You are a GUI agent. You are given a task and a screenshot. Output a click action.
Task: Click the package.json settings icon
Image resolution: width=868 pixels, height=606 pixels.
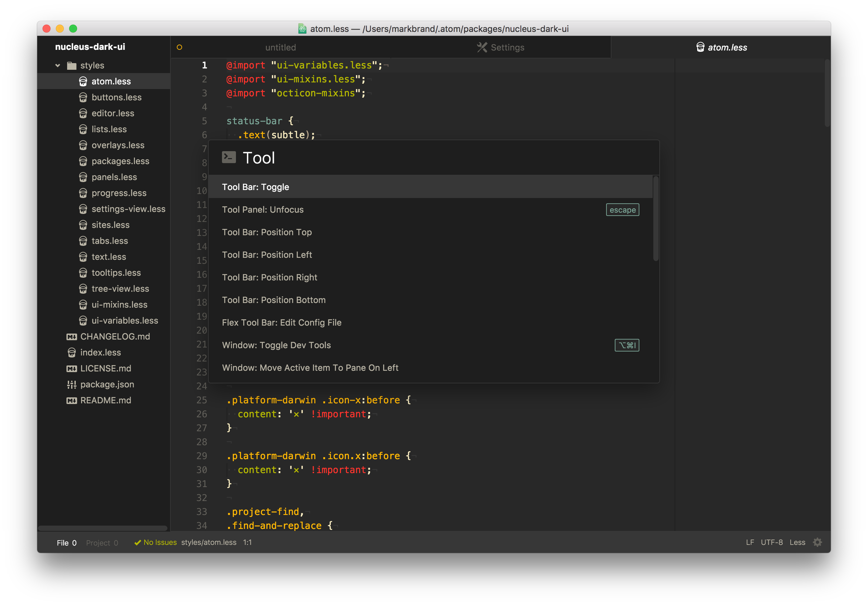[71, 384]
